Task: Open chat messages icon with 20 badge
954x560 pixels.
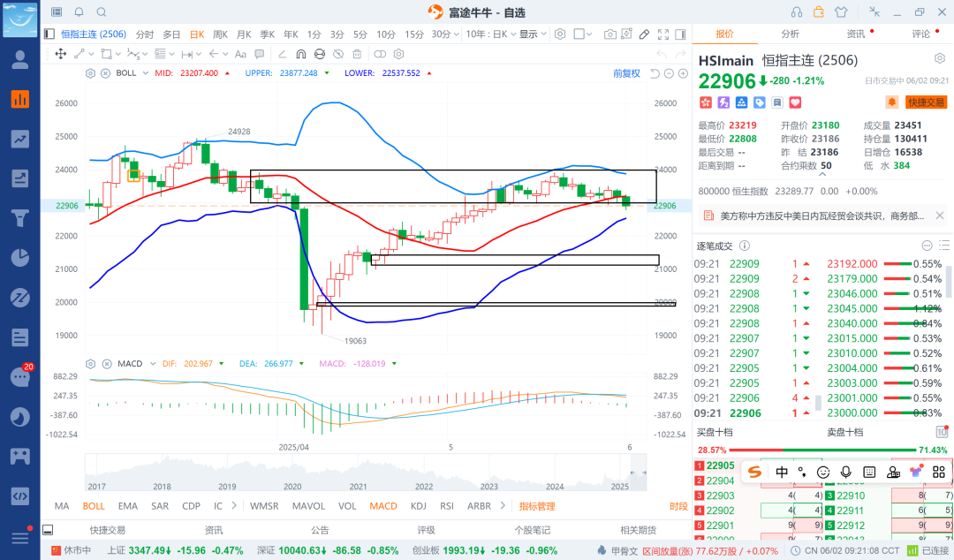Action: pyautogui.click(x=20, y=377)
